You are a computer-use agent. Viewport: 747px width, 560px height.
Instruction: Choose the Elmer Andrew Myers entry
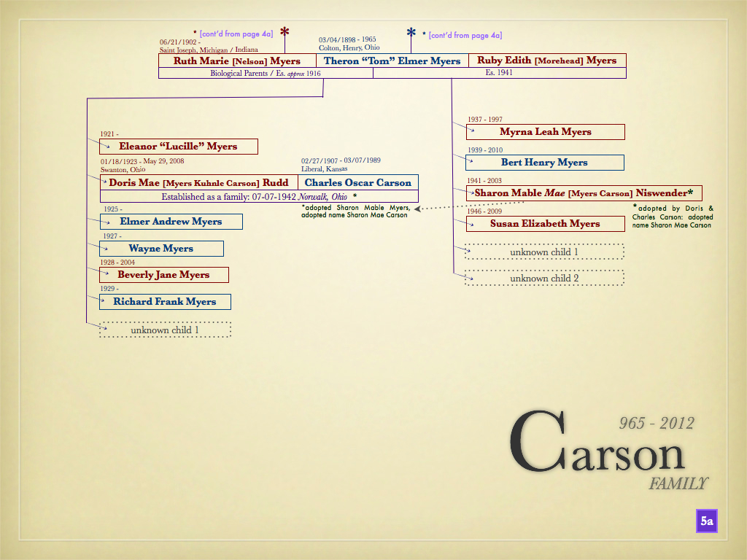[x=171, y=222]
